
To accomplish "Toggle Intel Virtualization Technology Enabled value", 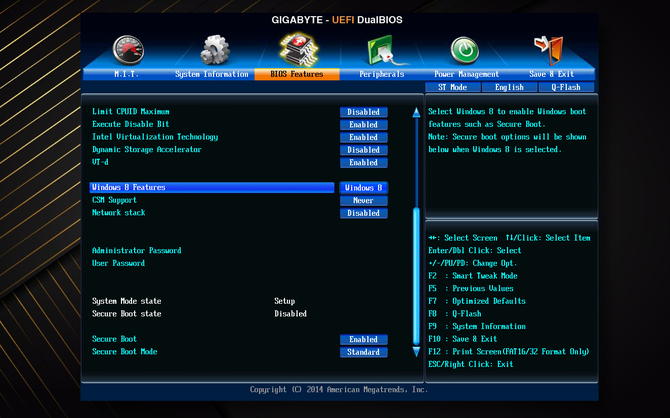I will coord(364,137).
